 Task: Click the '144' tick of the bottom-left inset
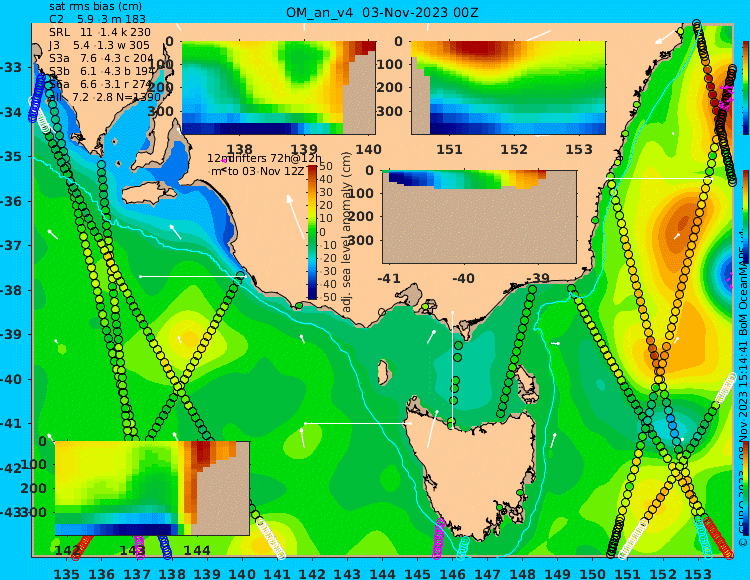pos(197,550)
